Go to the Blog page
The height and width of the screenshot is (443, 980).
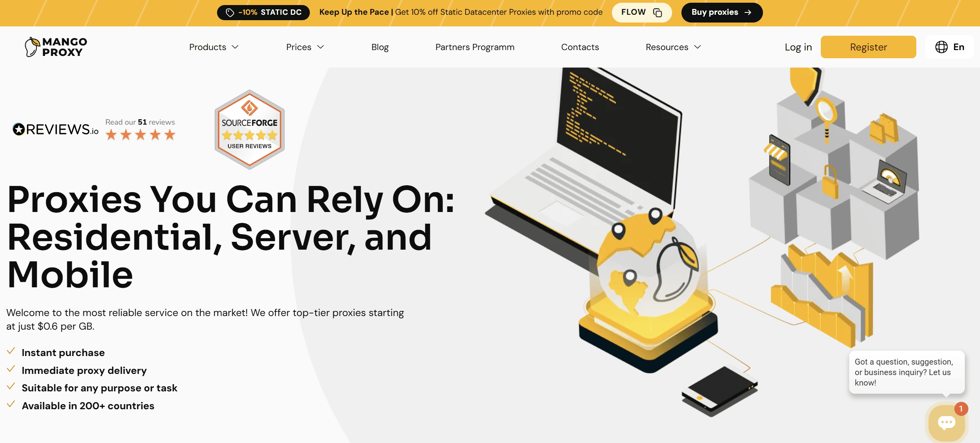pos(380,47)
